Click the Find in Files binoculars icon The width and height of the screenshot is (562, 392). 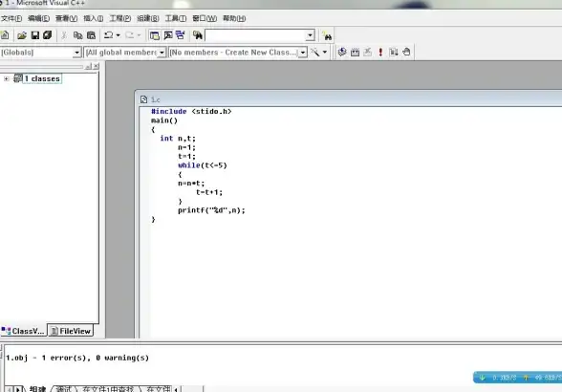click(x=198, y=35)
